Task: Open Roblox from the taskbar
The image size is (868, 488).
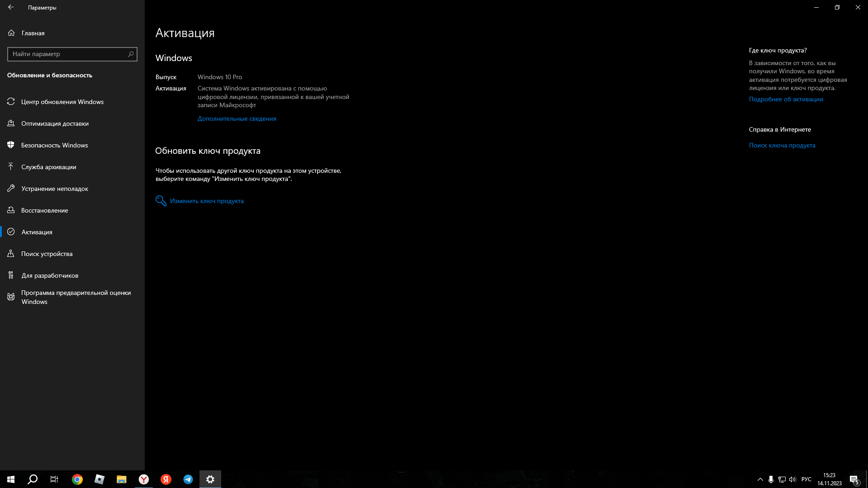Action: click(100, 479)
